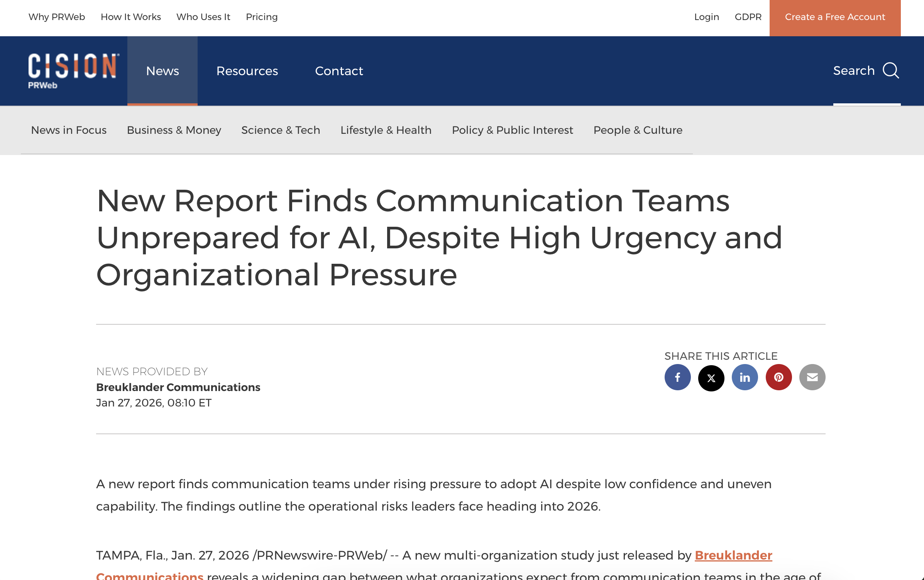924x580 pixels.
Task: Switch to Business & Money category
Action: 174,130
